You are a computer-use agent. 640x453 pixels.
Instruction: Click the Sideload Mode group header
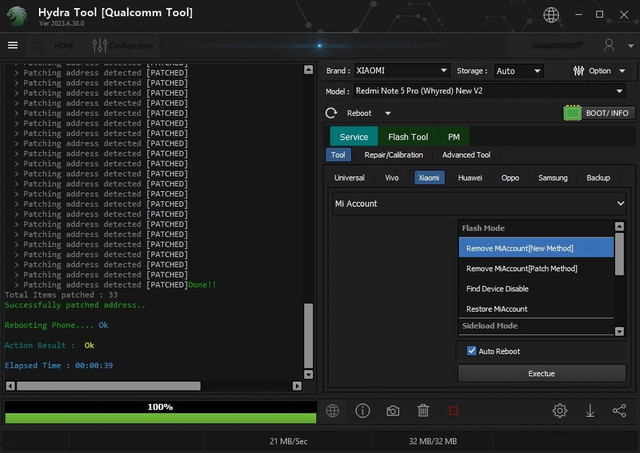point(536,326)
